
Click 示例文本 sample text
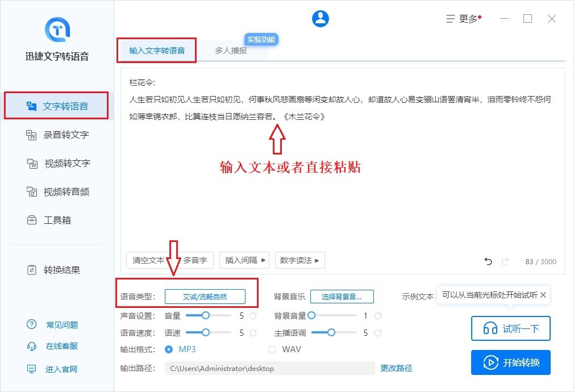click(418, 297)
